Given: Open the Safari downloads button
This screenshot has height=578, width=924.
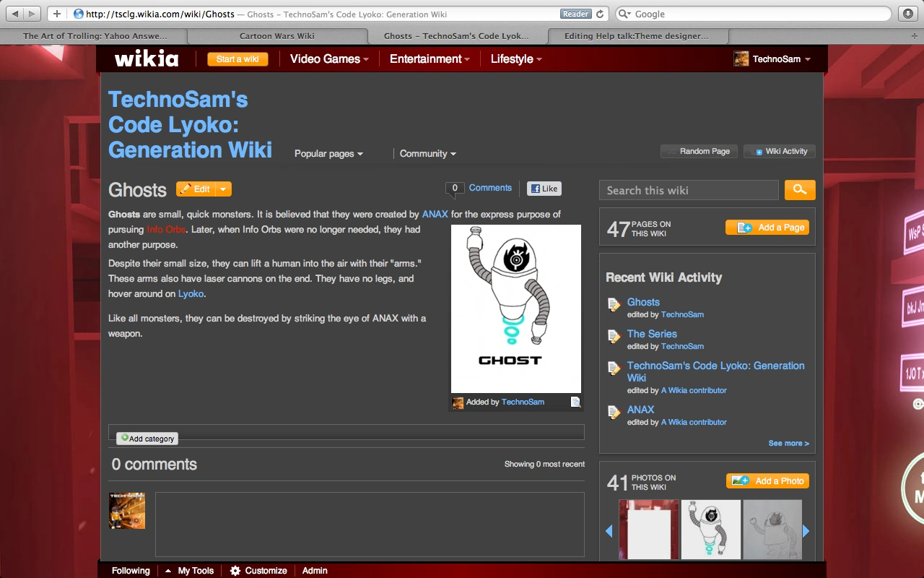Looking at the screenshot, I should [907, 14].
